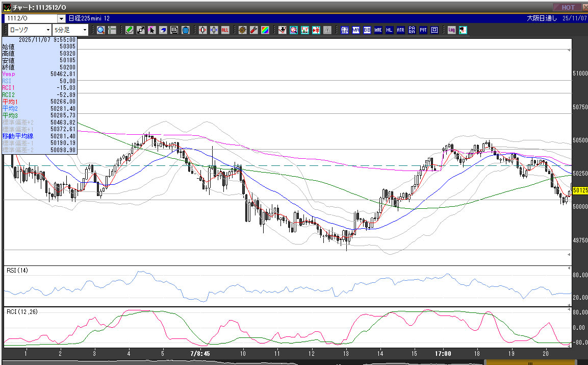Click the magnifier zoom icon in toolbar

pos(100,30)
